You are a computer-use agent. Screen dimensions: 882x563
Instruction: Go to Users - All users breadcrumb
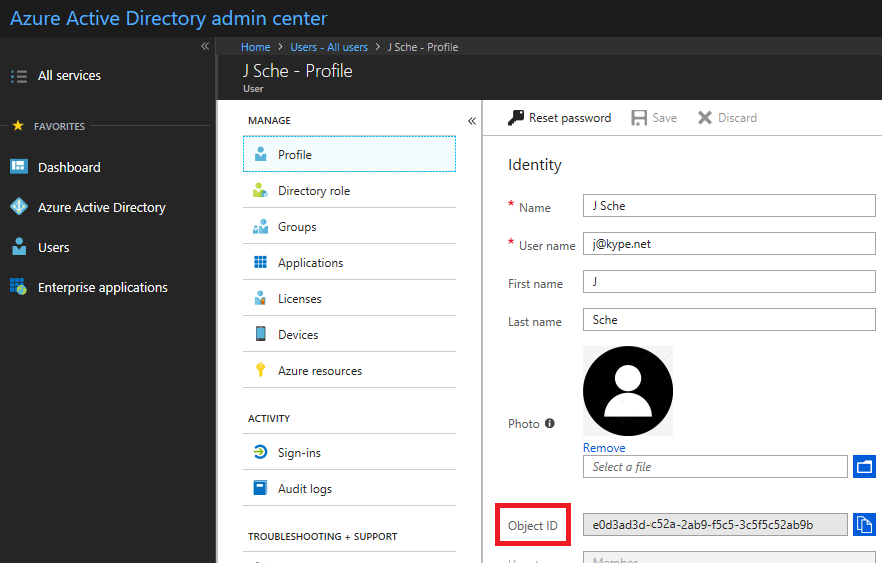click(329, 47)
